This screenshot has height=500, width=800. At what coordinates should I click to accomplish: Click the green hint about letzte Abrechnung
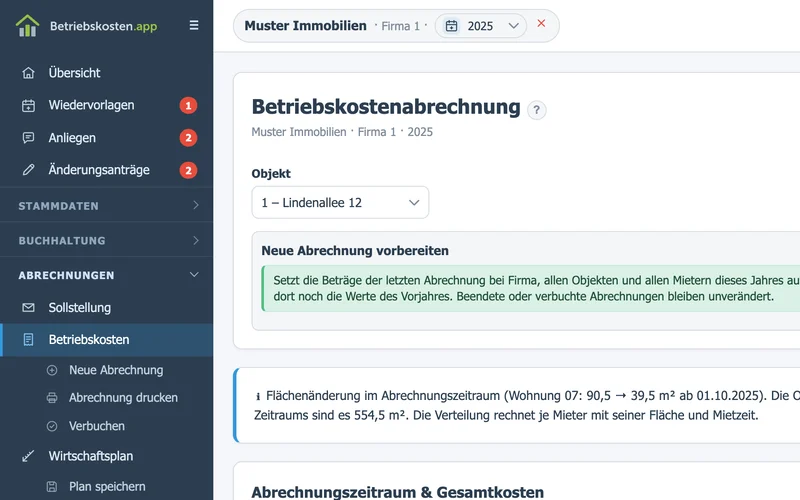531,288
